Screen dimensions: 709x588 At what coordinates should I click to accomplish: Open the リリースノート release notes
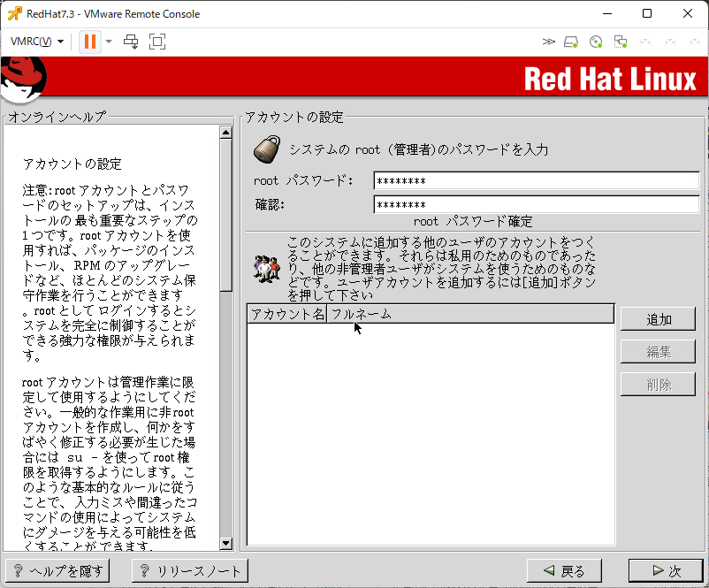(189, 571)
